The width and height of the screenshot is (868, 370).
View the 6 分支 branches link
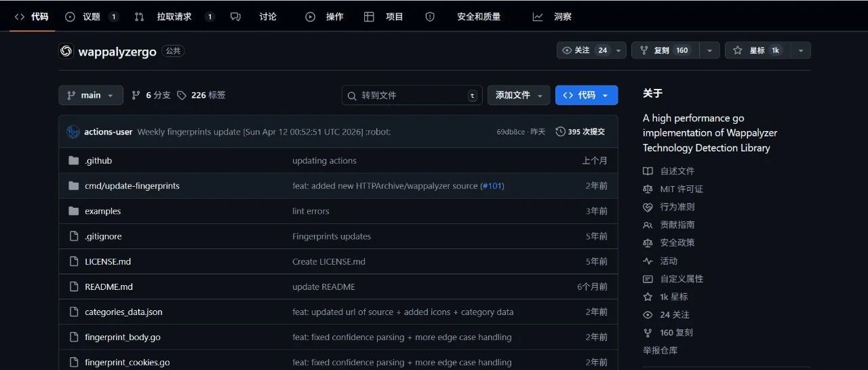click(x=151, y=95)
